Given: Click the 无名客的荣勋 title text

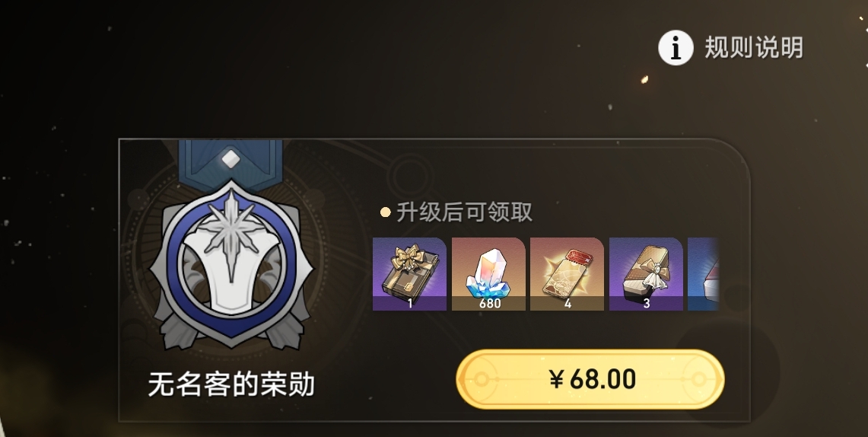Looking at the screenshot, I should coord(231,384).
